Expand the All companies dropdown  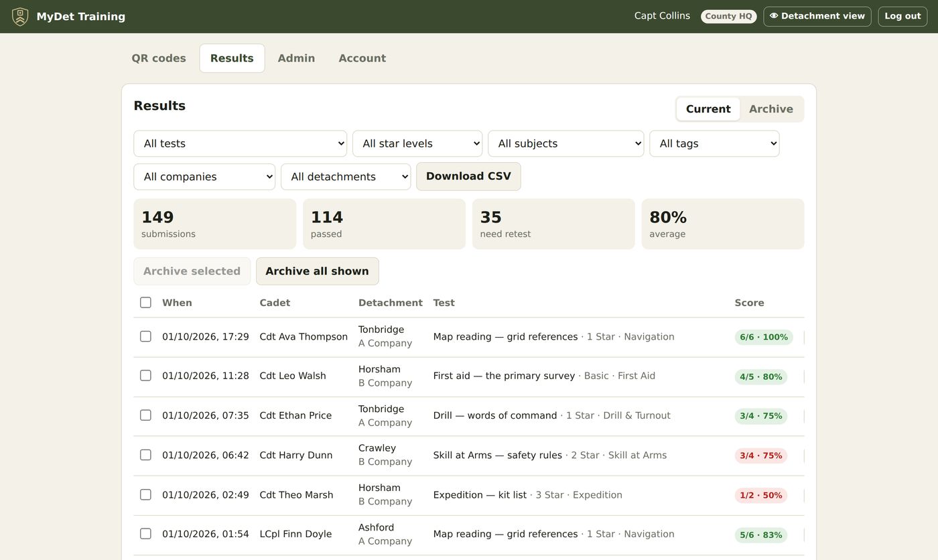(204, 177)
